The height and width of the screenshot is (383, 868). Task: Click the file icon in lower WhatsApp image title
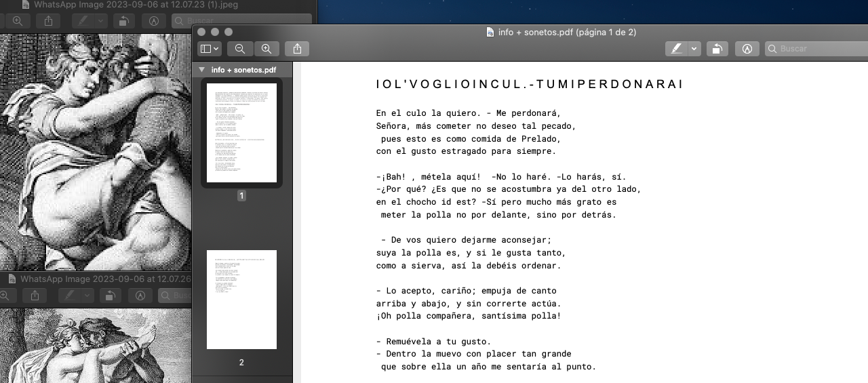pyautogui.click(x=12, y=279)
